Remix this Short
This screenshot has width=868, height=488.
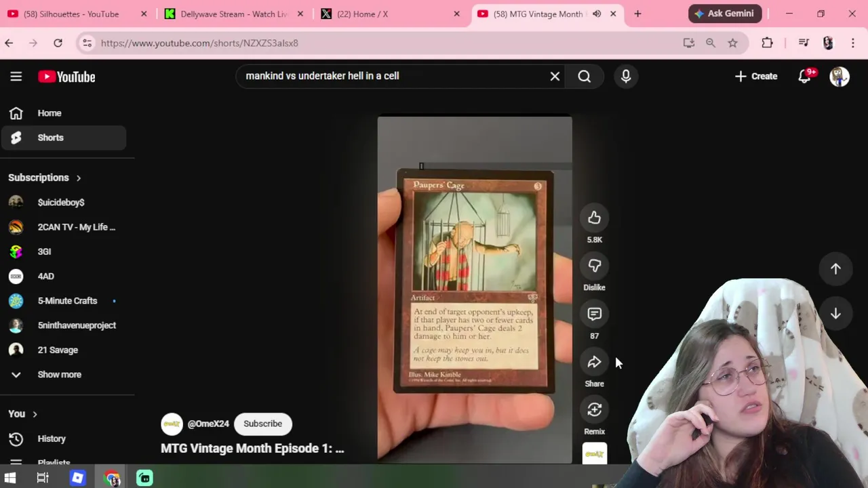594,409
